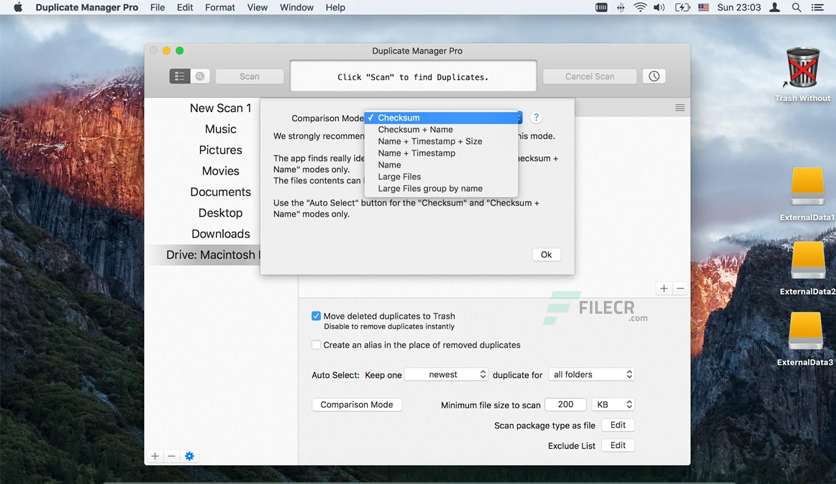This screenshot has width=836, height=484.
Task: Open the KB size unit dropdown
Action: coord(613,405)
